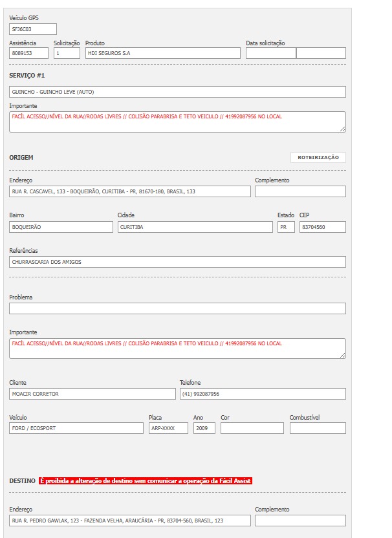Viewport: 392px width, 538px height.
Task: Click the Estado field PR
Action: pos(287,227)
